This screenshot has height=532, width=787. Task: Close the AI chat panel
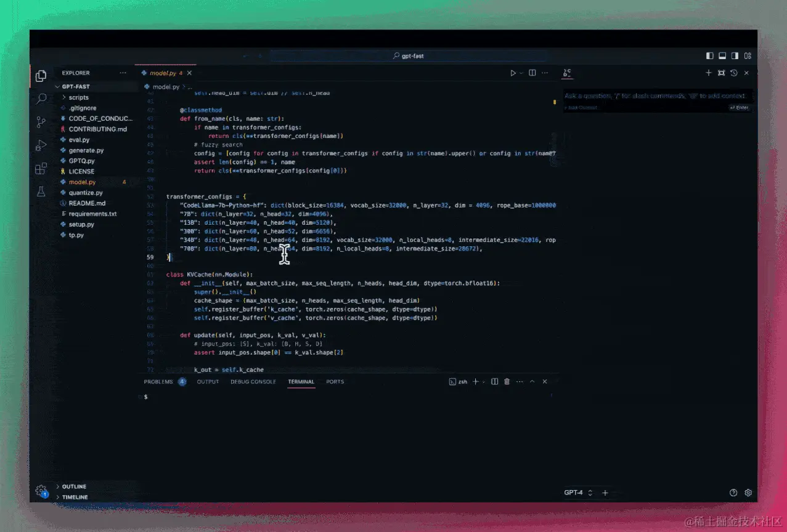pyautogui.click(x=746, y=73)
